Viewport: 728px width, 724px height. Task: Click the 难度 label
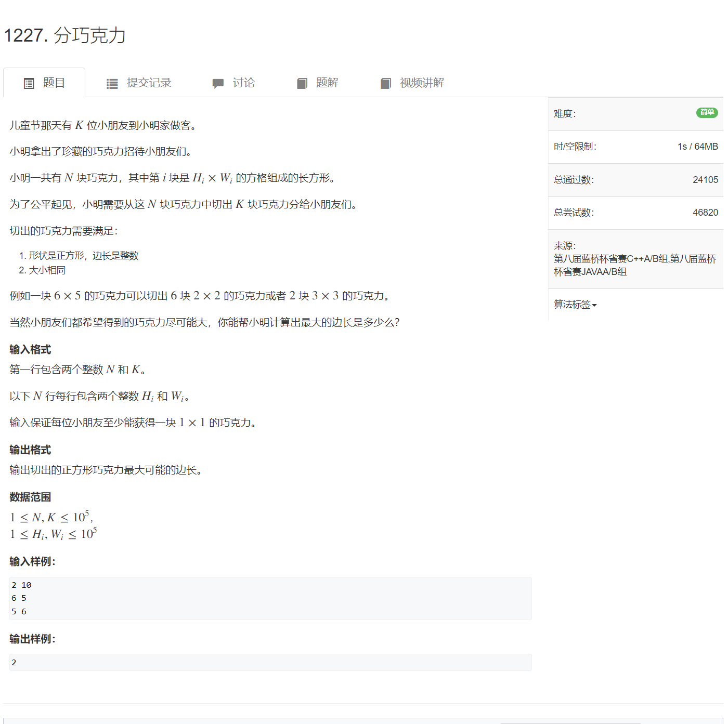(565, 114)
